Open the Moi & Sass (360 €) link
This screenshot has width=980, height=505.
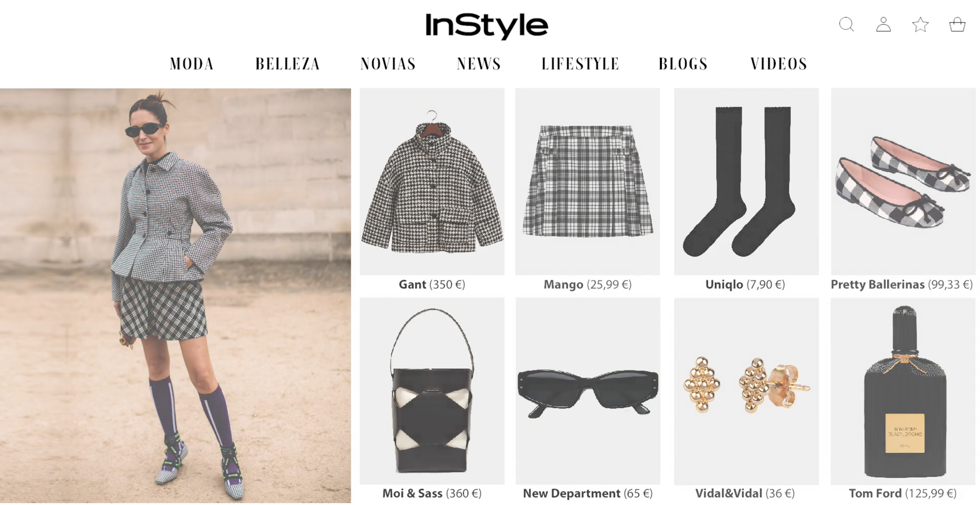coord(432,494)
